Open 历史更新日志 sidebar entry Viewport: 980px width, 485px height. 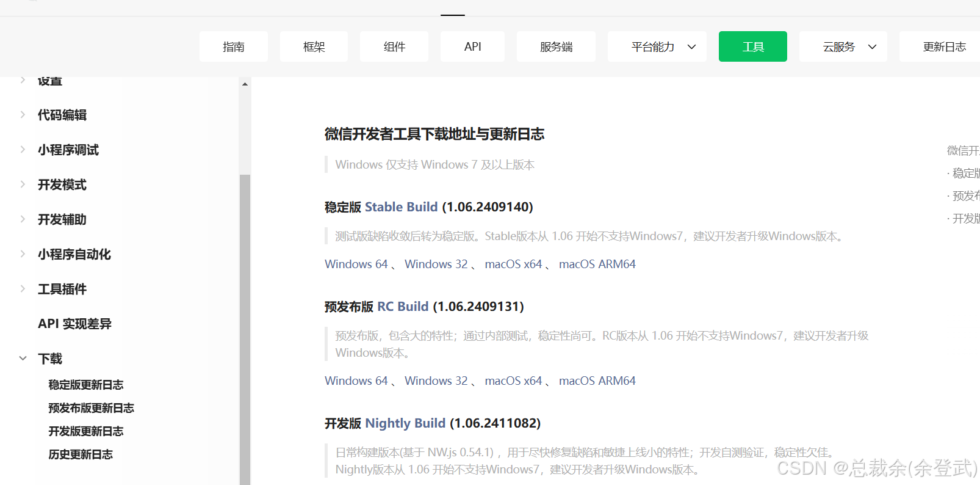[81, 454]
